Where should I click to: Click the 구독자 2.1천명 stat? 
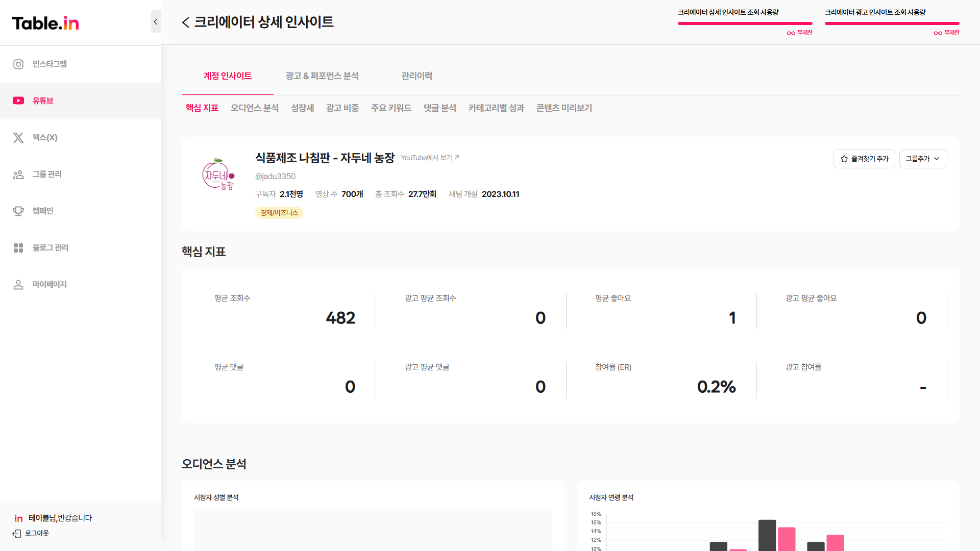tap(279, 194)
